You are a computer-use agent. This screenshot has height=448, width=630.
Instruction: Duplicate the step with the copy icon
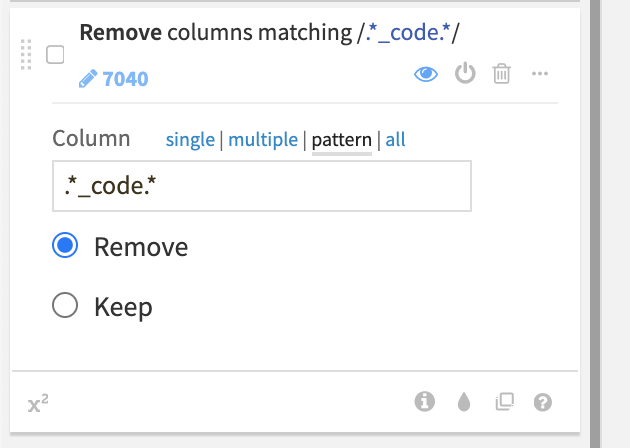(504, 402)
